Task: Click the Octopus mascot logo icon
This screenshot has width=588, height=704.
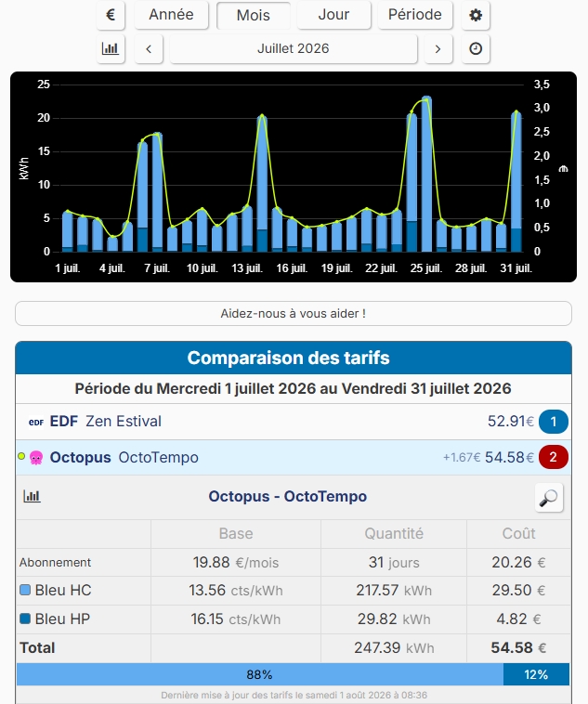Action: click(36, 458)
